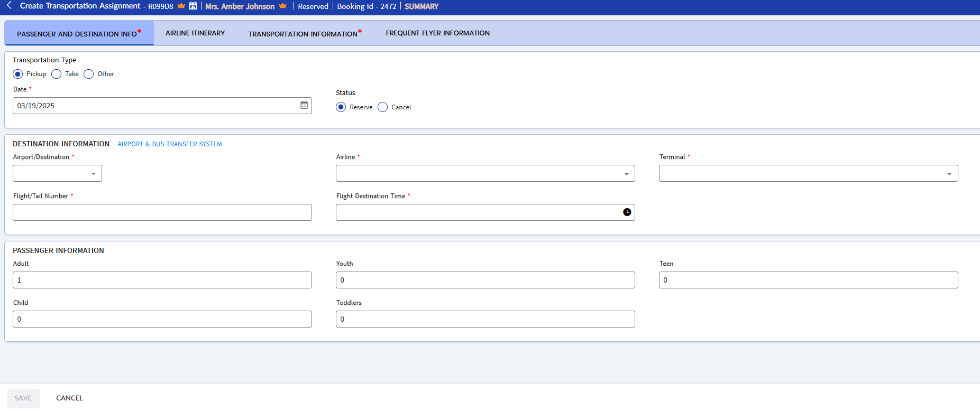This screenshot has width=980, height=411.
Task: Set status to Cancel
Action: click(383, 107)
